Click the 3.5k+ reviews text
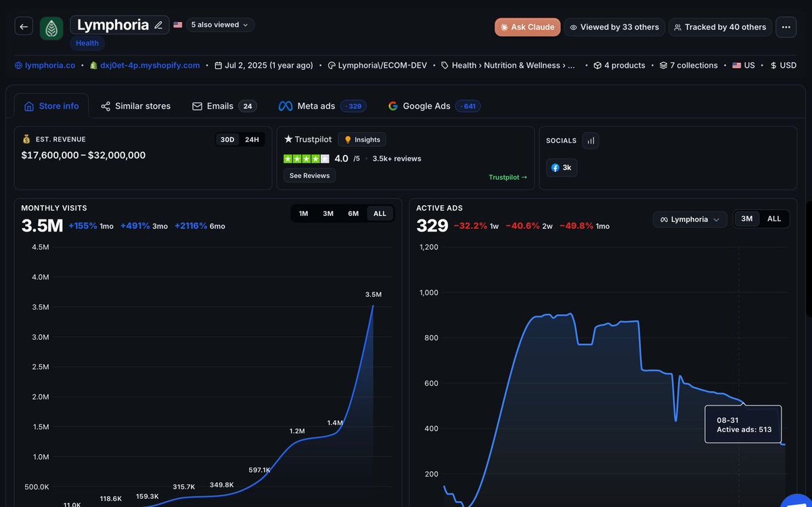This screenshot has height=507, width=812. [397, 158]
